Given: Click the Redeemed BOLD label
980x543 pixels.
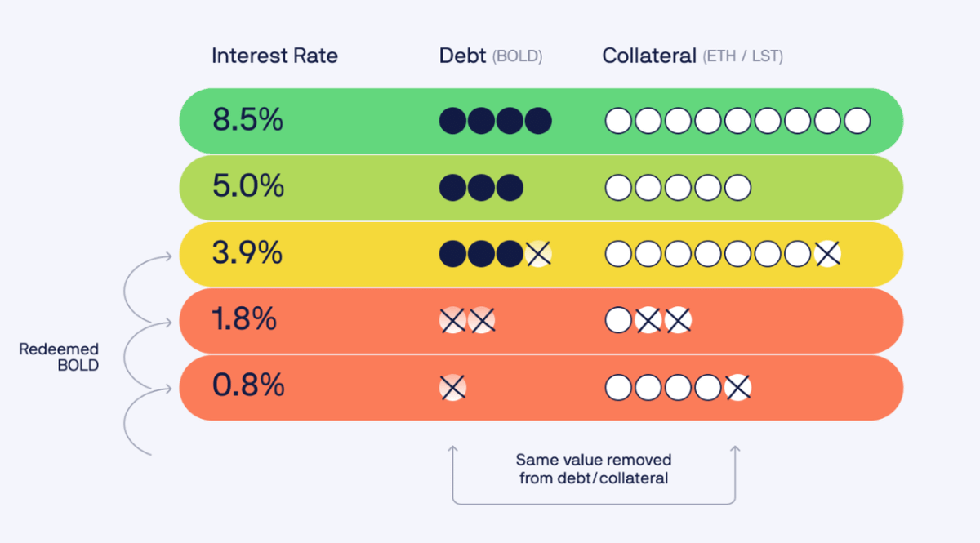Looking at the screenshot, I should [59, 358].
